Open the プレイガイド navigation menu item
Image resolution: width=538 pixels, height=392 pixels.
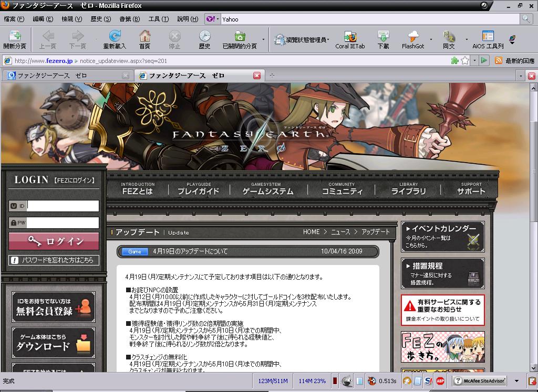coord(198,188)
